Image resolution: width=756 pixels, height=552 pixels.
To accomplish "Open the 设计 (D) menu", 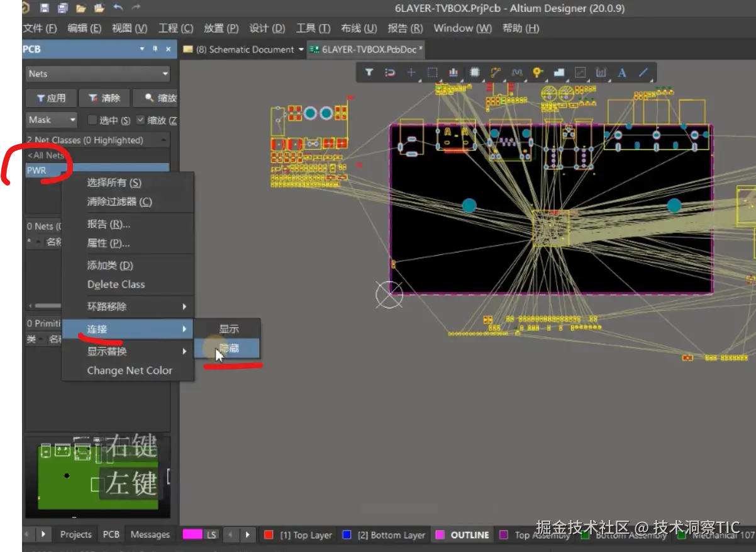I will [267, 28].
